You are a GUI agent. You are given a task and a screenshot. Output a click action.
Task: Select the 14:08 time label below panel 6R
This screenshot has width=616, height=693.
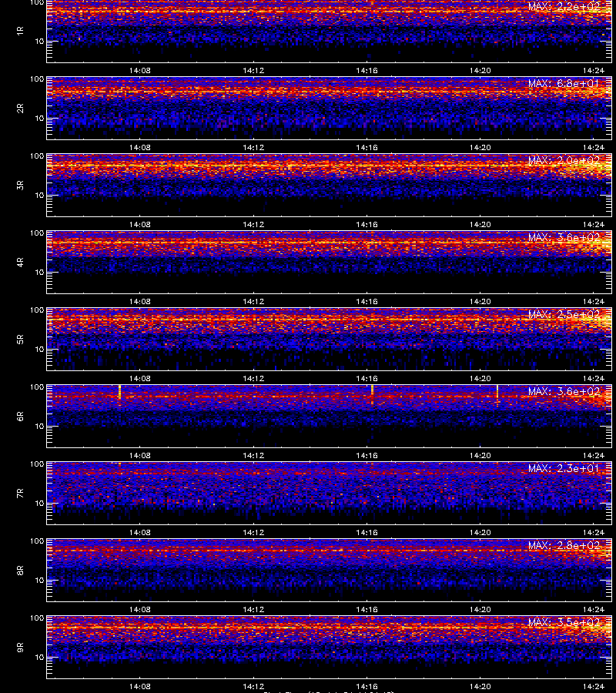click(139, 456)
